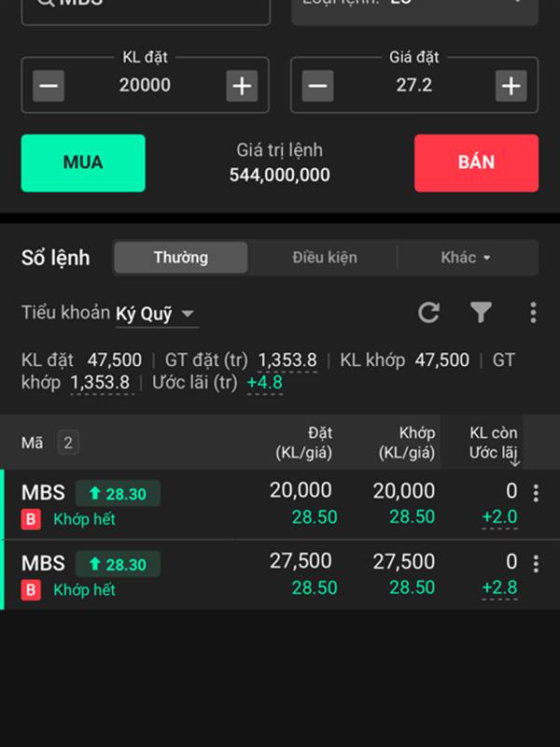Select the MBS symbol in 27,500 order row

(x=43, y=564)
